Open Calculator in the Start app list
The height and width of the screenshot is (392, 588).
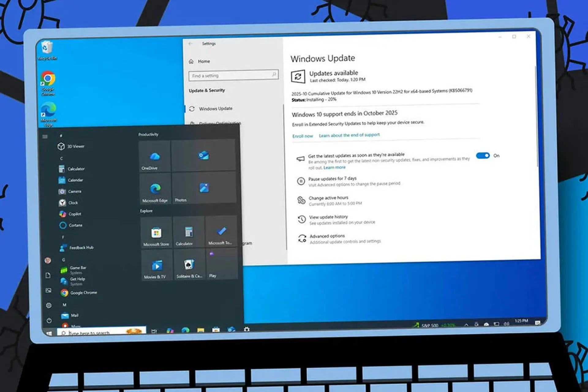coord(71,169)
